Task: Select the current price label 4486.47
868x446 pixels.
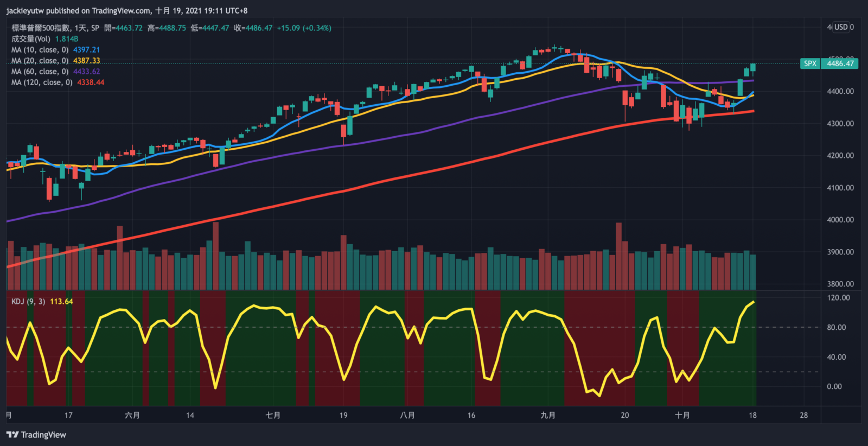Action: pos(840,63)
